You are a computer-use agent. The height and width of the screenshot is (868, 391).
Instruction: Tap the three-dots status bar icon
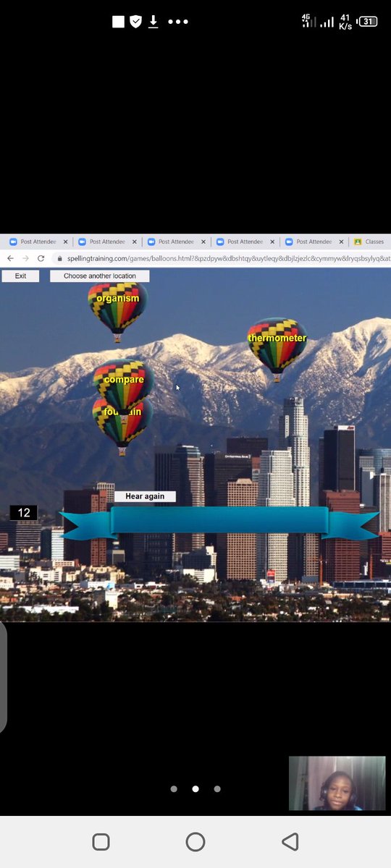point(178,22)
